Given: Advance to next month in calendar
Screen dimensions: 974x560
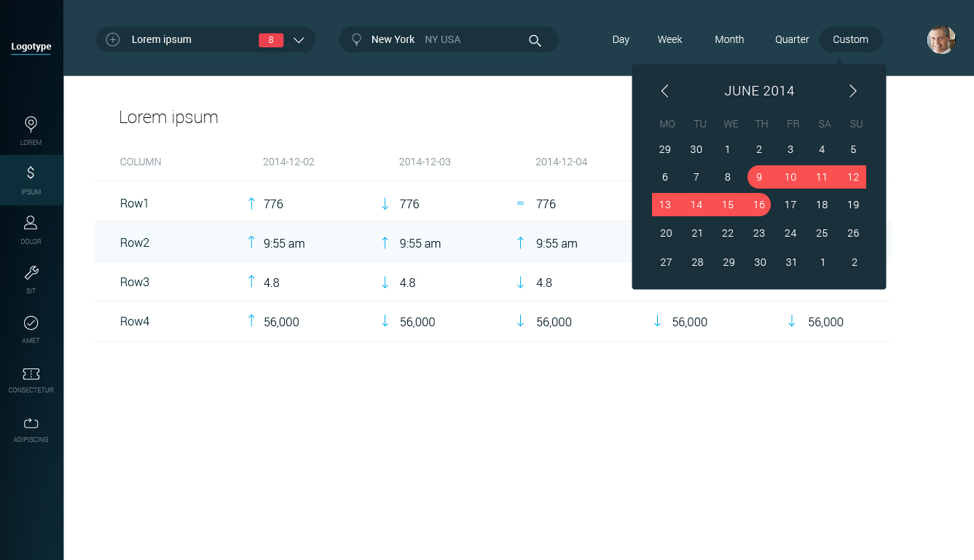Looking at the screenshot, I should 853,91.
